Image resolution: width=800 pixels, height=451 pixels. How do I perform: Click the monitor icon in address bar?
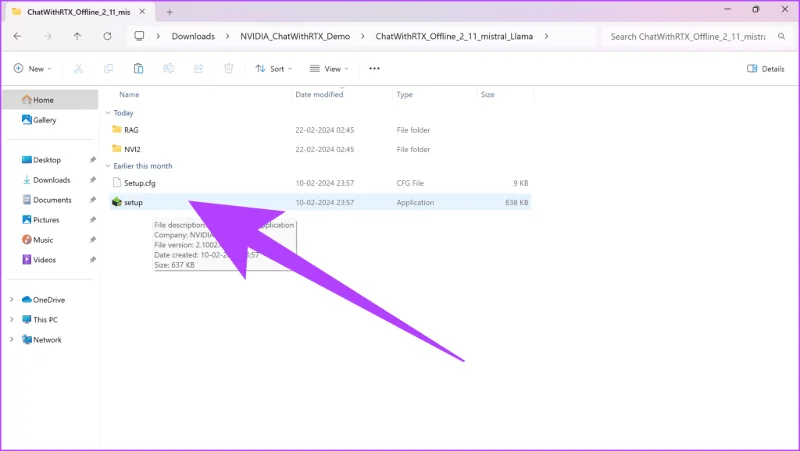[x=139, y=36]
